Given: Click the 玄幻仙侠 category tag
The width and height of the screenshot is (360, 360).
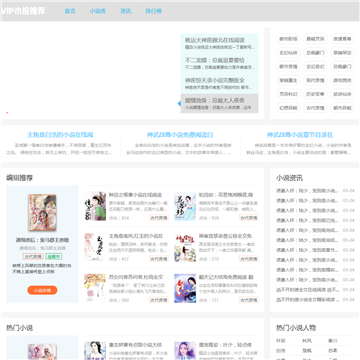Looking at the screenshot, I should (x=288, y=53).
